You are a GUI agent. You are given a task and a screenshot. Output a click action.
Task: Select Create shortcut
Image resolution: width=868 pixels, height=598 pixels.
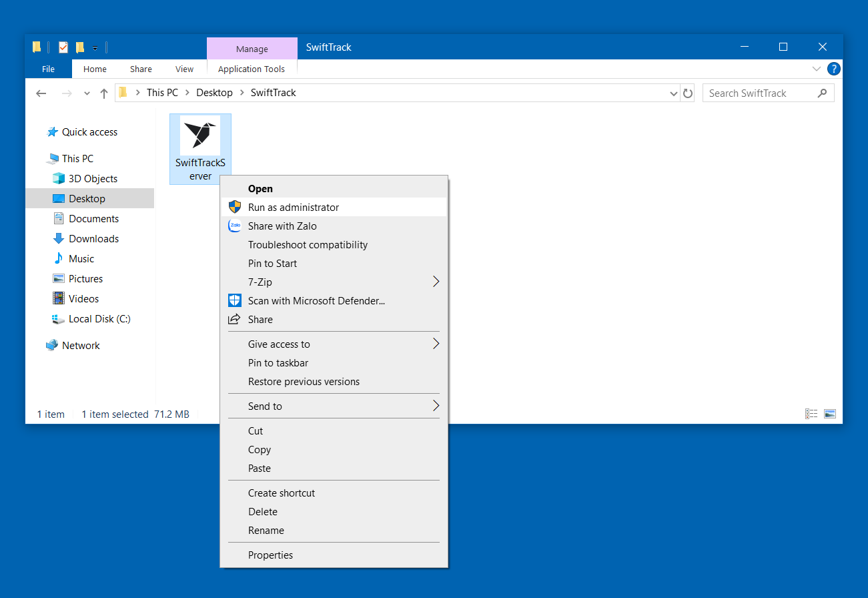tap(334, 493)
